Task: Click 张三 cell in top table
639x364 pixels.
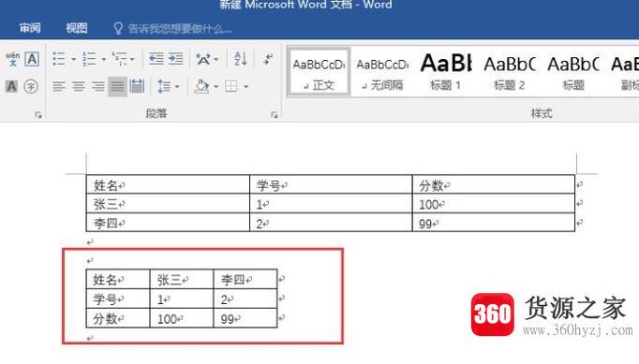Action: (x=168, y=204)
